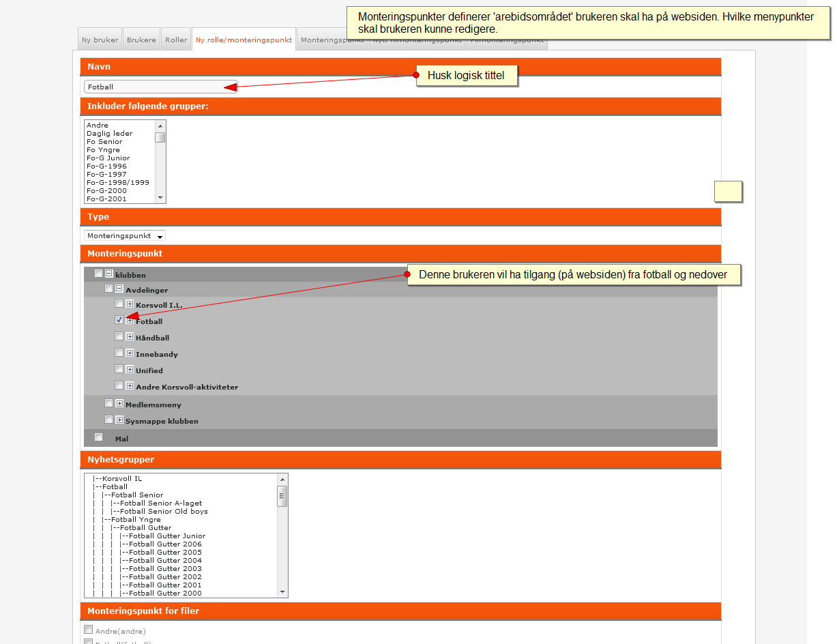Click the Nyhetsgrupper scrollbar thumb
837x644 pixels.
(282, 496)
